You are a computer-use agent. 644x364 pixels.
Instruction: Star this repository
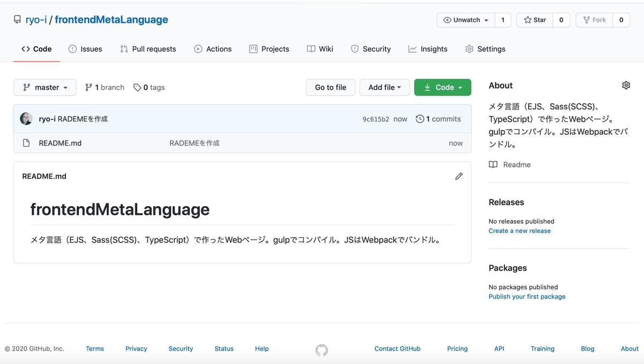(x=535, y=20)
